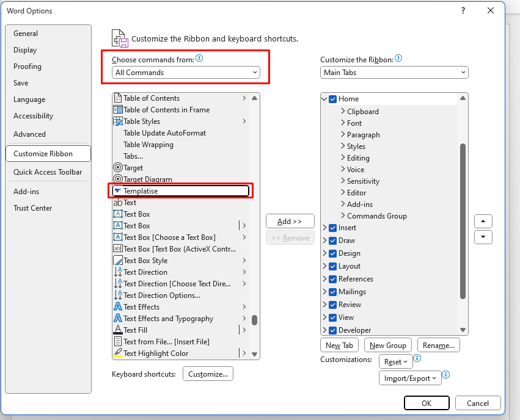This screenshot has height=420, width=520.
Task: Toggle the View tab checkbox
Action: click(332, 317)
